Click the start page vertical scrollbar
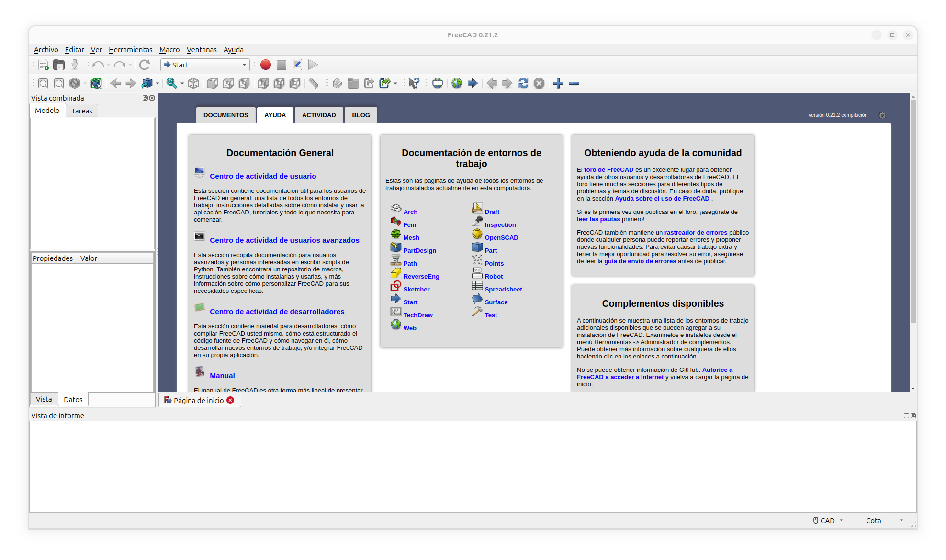The width and height of the screenshot is (946, 560). coord(913,211)
